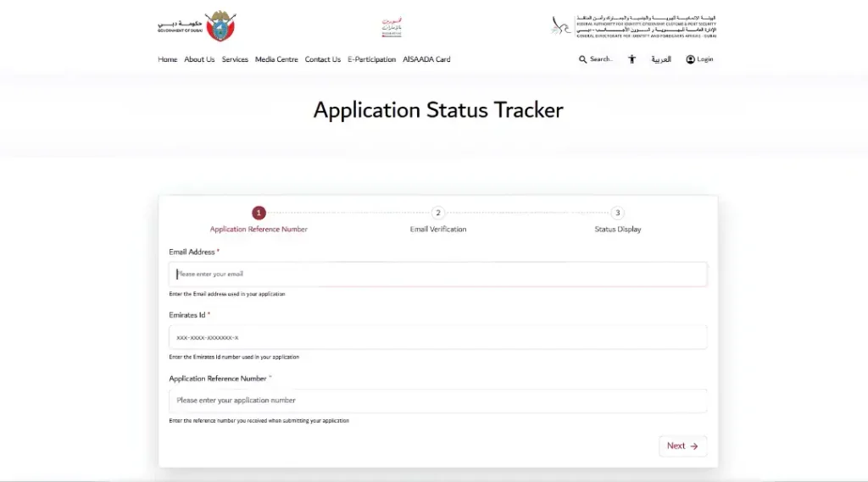Select step 2 circle in progress tracker
Viewport: 868px width, 482px height.
[x=438, y=213]
